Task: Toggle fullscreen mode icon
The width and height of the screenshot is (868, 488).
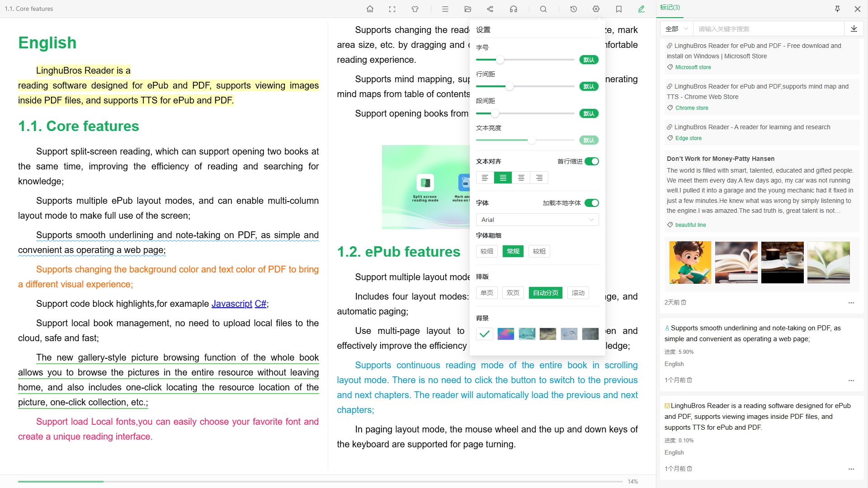Action: click(392, 9)
